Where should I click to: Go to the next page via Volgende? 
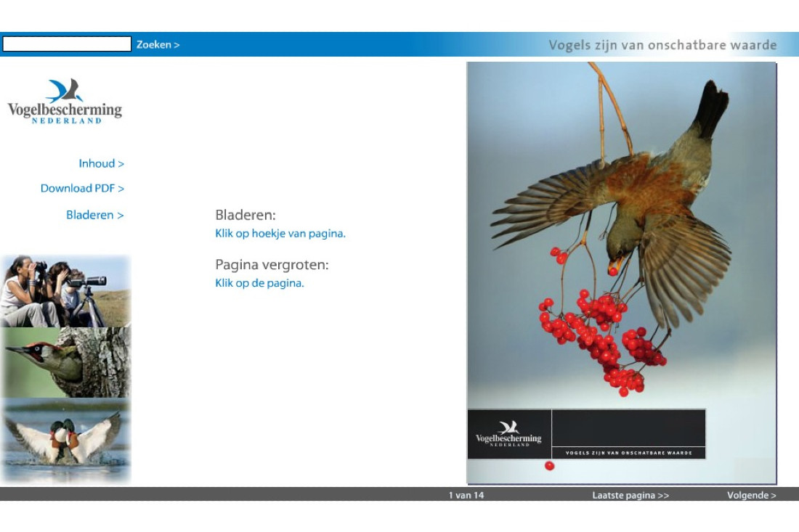coord(752,495)
